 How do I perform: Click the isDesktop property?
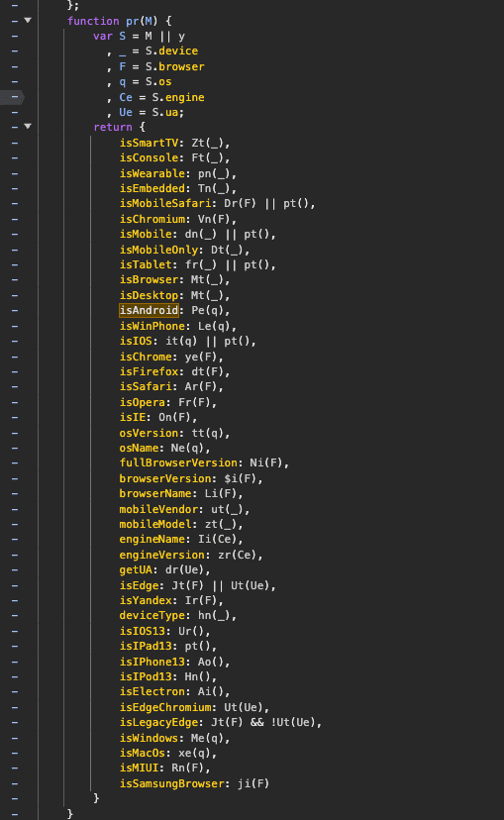pyautogui.click(x=149, y=295)
